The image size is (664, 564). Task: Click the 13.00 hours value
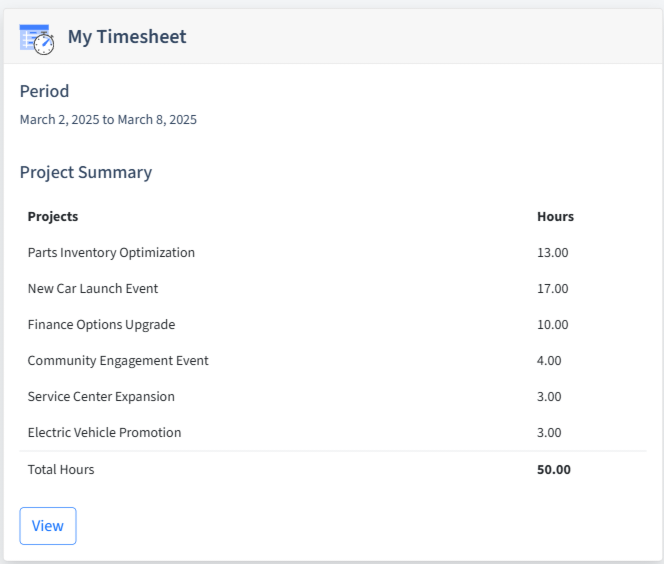(553, 253)
